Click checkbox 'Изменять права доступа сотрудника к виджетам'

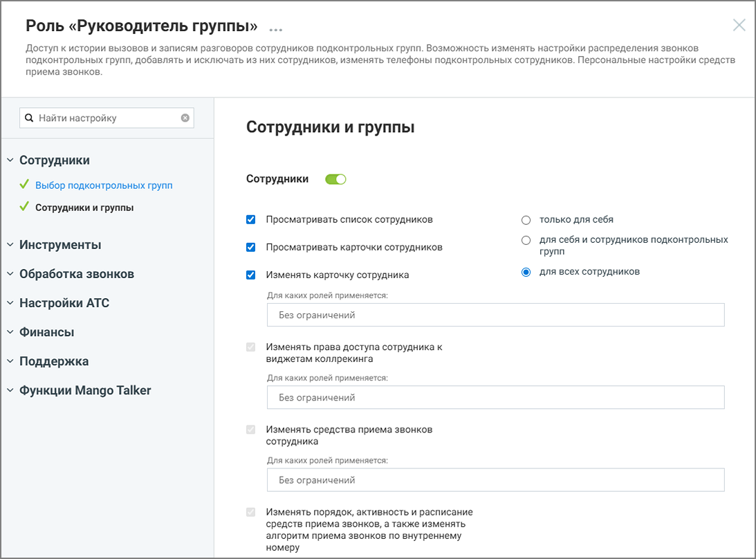[250, 347]
